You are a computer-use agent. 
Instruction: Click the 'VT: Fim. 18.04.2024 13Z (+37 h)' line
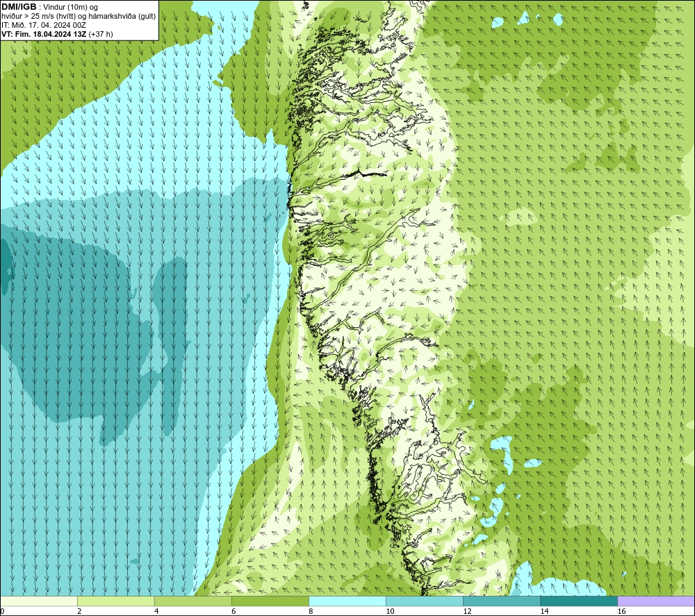pos(57,34)
